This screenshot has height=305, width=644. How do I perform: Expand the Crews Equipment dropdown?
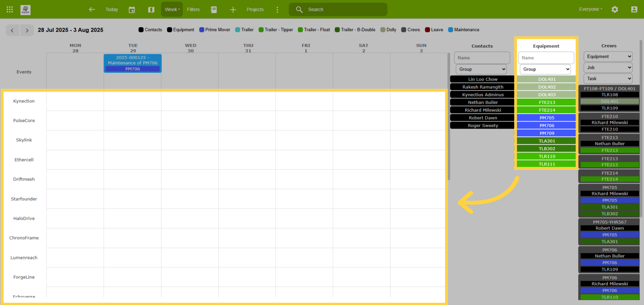[x=608, y=57]
